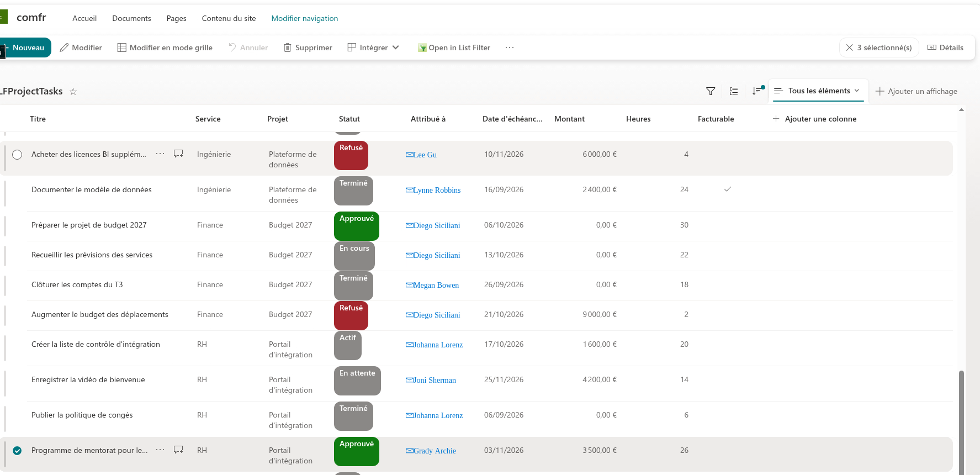This screenshot has width=980, height=475.
Task: Email Lynne Robbins via her name link
Action: point(437,190)
